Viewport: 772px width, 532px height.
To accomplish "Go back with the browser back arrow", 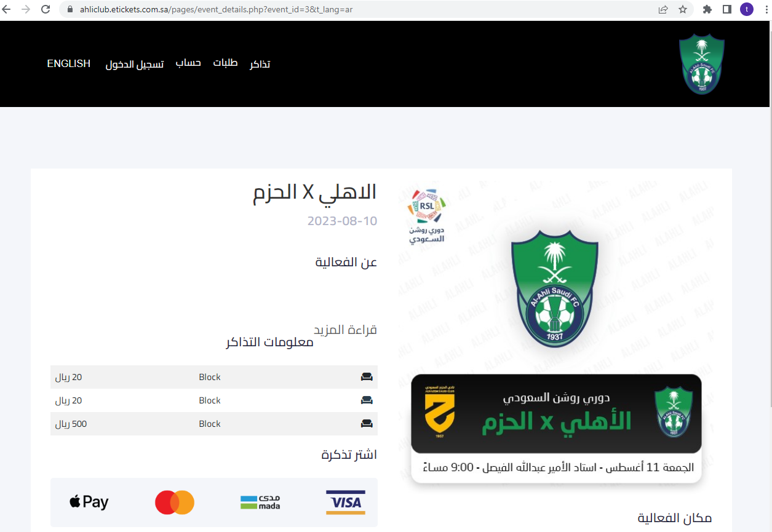I will [x=7, y=9].
